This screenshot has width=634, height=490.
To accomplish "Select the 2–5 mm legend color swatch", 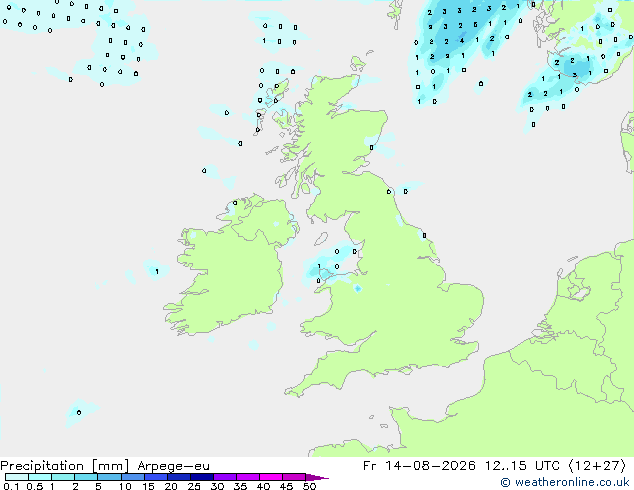I will click(86, 477).
